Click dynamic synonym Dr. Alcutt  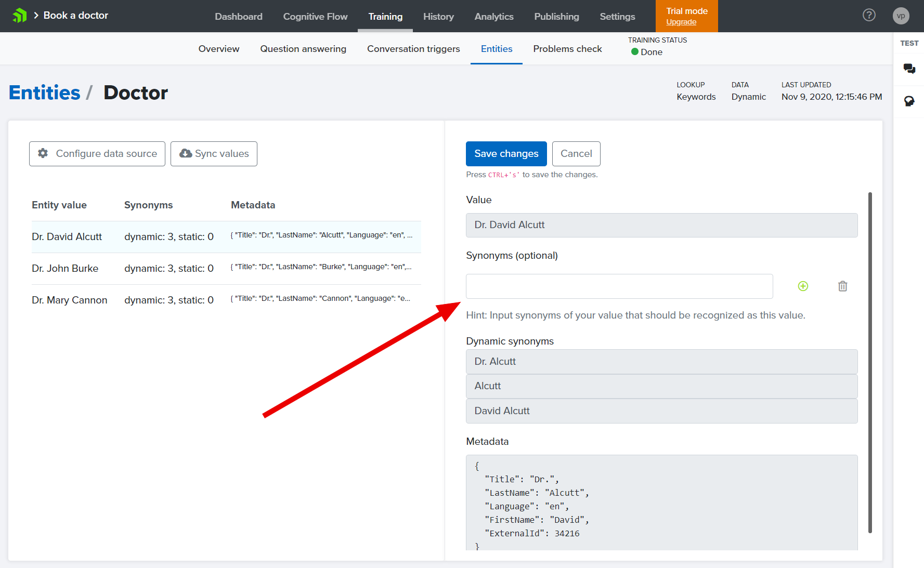tap(661, 362)
